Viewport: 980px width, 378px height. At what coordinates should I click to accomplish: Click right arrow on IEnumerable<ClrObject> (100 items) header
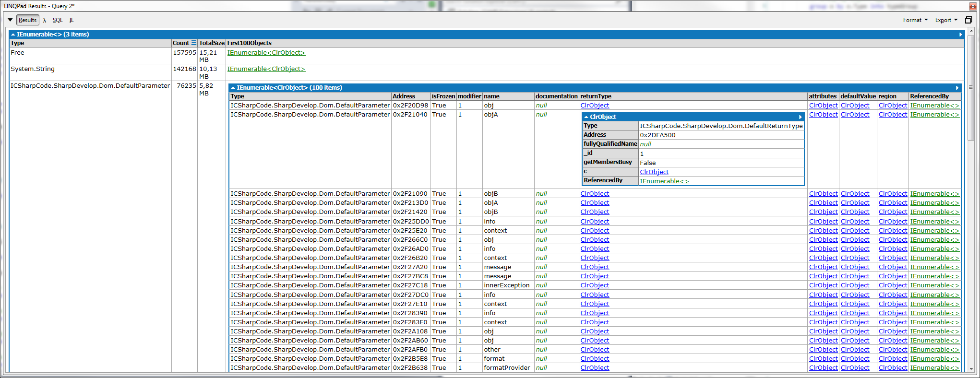point(957,88)
